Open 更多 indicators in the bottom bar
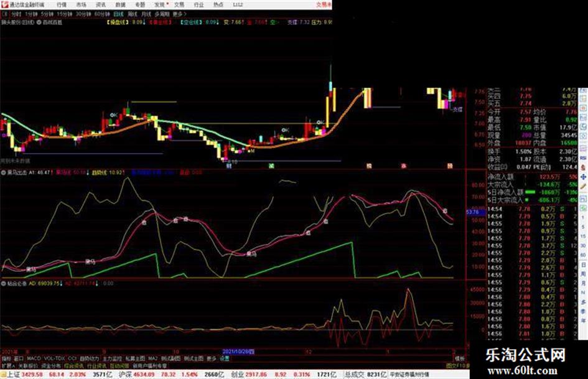Screen dimensions: 588x379 pyautogui.click(x=212, y=358)
